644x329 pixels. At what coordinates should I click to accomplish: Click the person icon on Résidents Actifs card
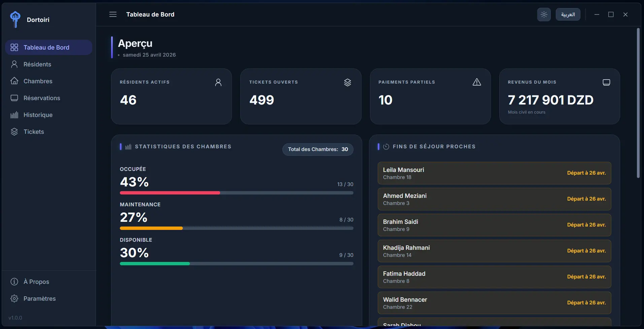click(x=218, y=82)
